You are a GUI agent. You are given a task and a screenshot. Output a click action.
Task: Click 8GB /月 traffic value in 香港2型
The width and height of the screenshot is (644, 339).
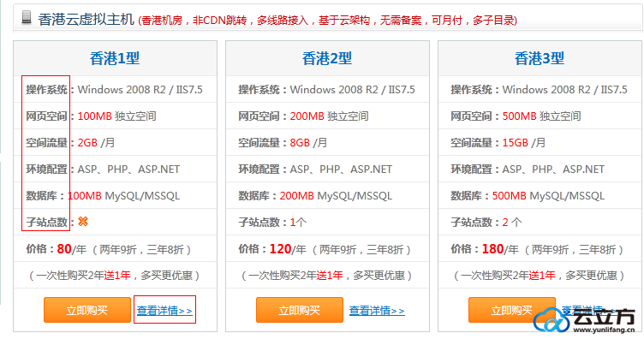pyautogui.click(x=308, y=143)
